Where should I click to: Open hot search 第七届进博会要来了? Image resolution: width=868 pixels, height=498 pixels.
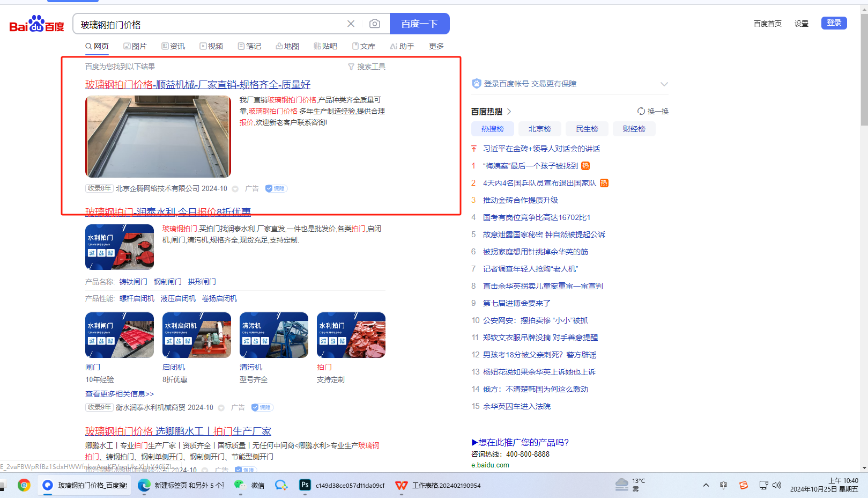click(517, 303)
